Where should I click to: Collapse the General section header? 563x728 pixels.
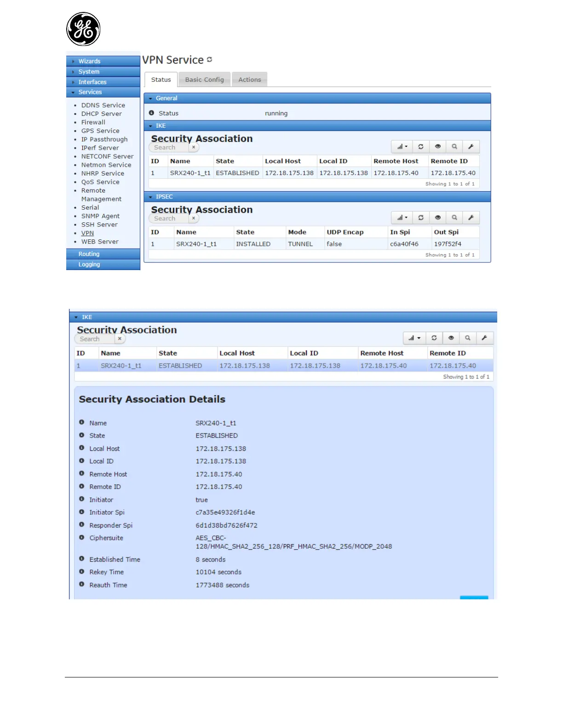[317, 98]
